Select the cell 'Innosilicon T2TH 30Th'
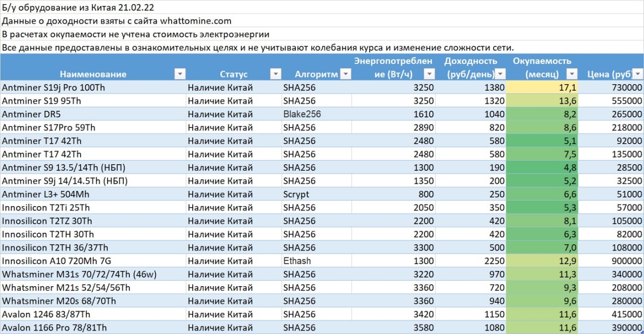The height and width of the screenshot is (334, 644). (x=93, y=234)
